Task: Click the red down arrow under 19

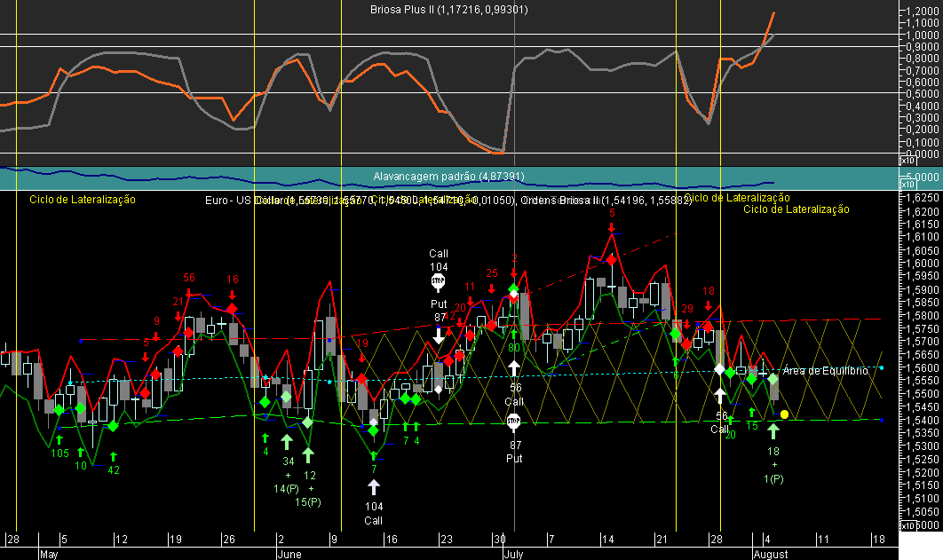Action: click(x=362, y=358)
